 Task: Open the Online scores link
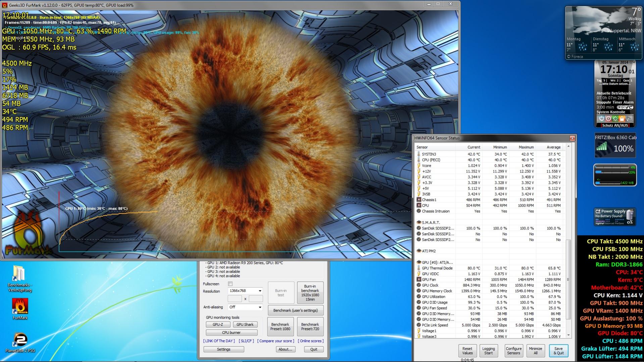tap(311, 341)
